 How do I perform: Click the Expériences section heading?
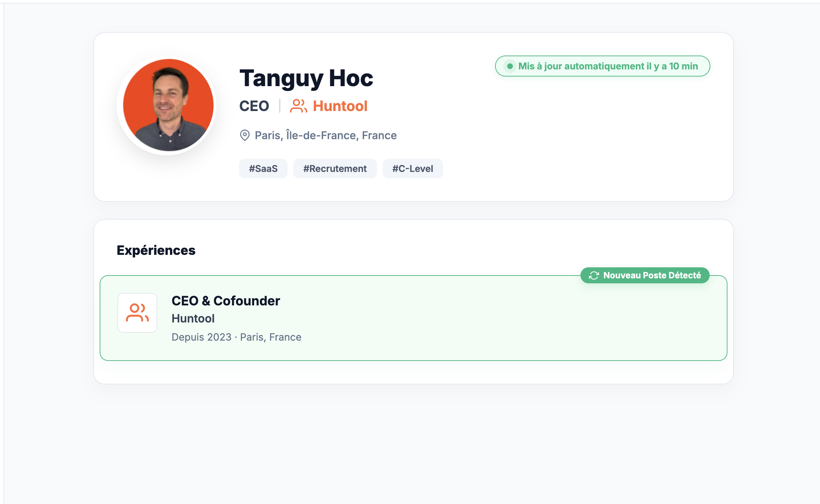pyautogui.click(x=156, y=250)
